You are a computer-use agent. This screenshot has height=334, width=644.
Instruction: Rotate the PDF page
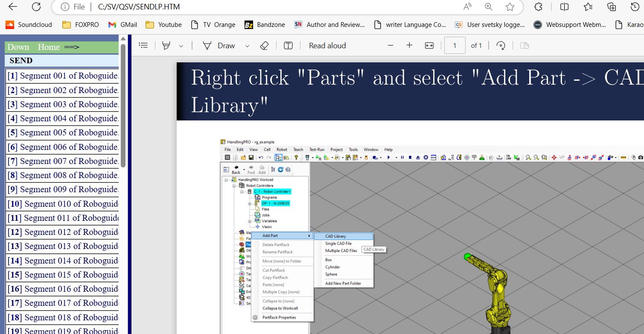(x=501, y=46)
